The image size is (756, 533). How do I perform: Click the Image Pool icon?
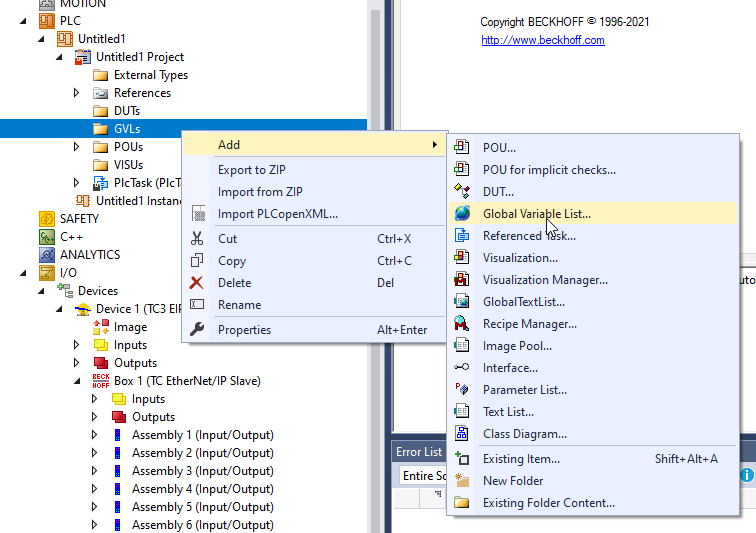pyautogui.click(x=461, y=345)
